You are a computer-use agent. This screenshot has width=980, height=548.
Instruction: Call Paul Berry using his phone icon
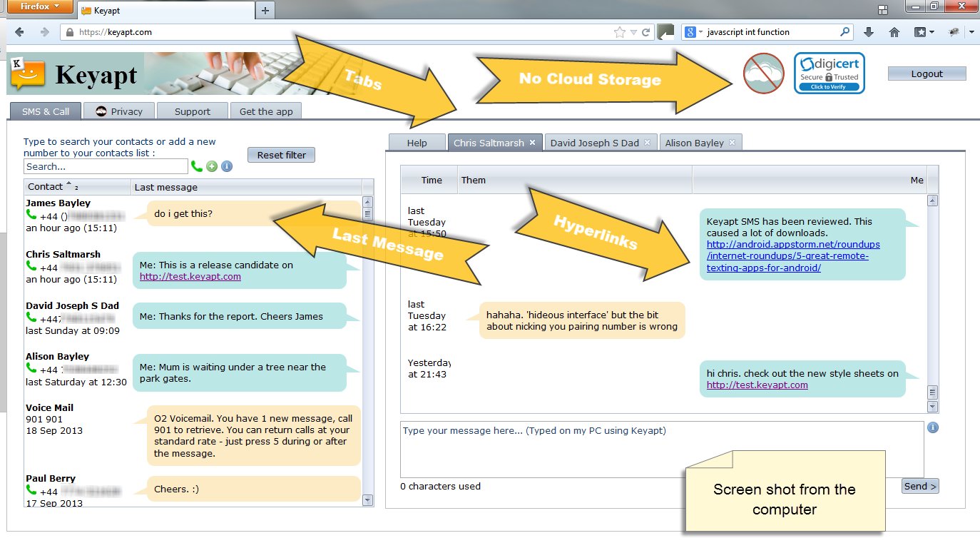31,490
